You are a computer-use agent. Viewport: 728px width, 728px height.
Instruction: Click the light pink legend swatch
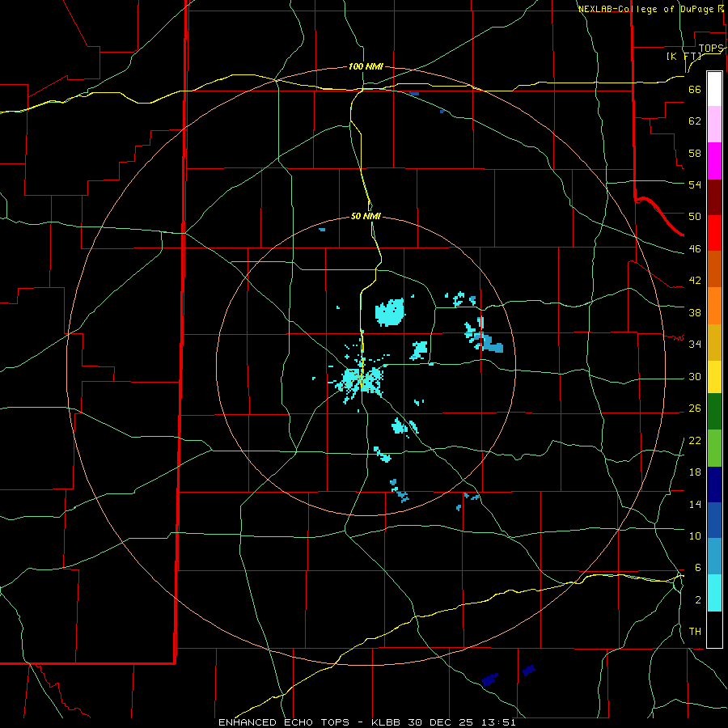[x=714, y=124]
